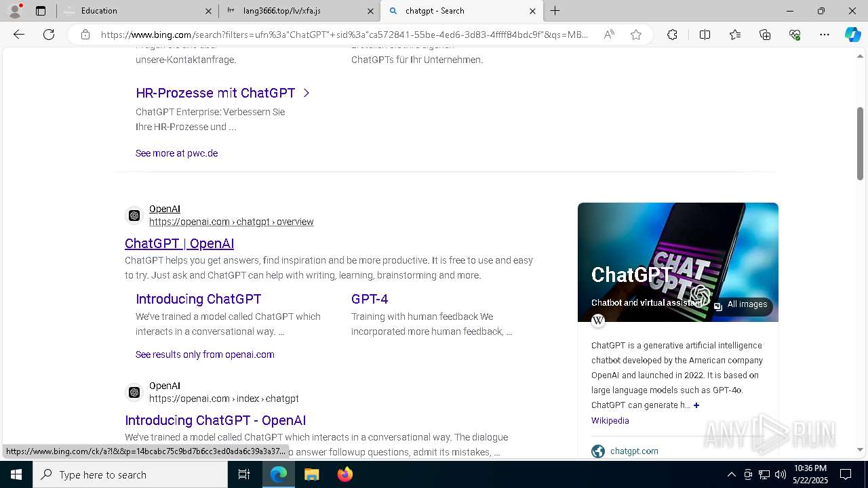This screenshot has width=868, height=488.
Task: Click OpenAI favicon beside the openai.com › index › chatgpt result
Action: pyautogui.click(x=134, y=392)
